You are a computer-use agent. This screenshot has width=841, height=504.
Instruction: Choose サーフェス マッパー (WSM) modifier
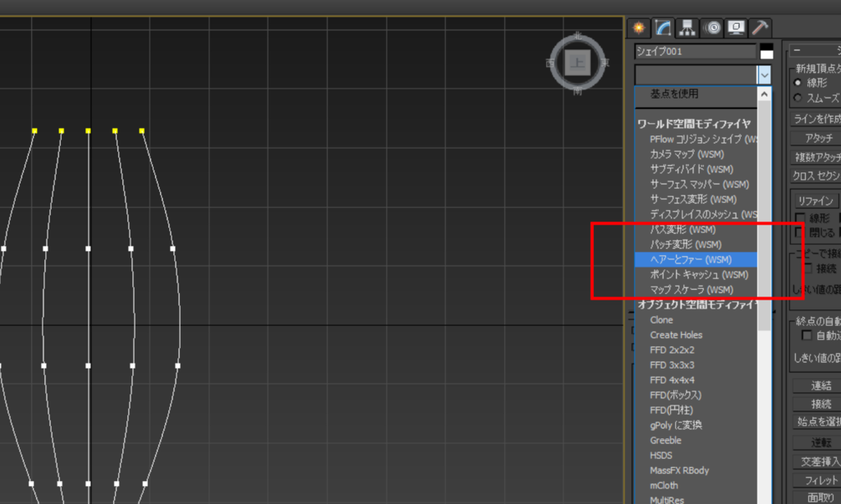click(696, 184)
